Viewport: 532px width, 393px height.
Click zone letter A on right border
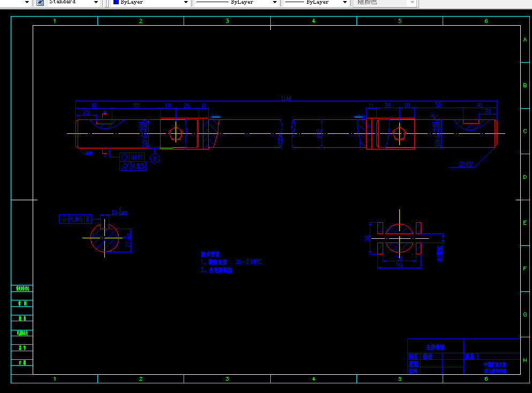tap(525, 40)
